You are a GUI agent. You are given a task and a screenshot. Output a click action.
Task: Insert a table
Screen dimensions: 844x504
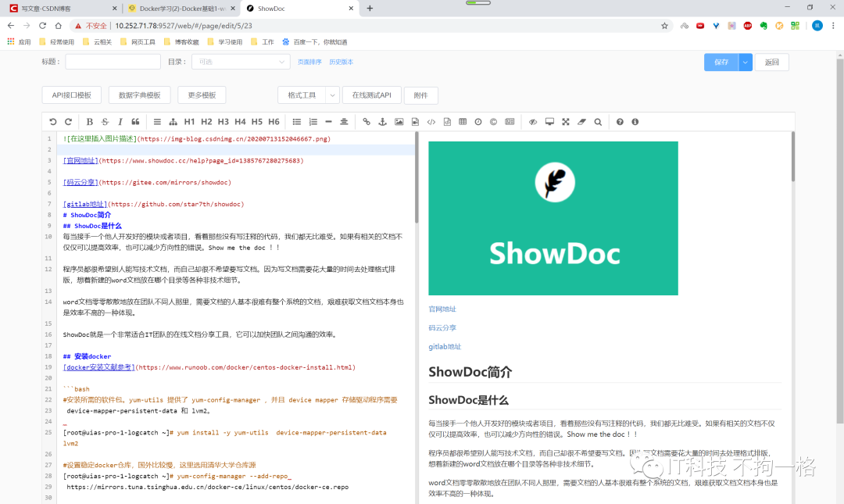click(463, 121)
